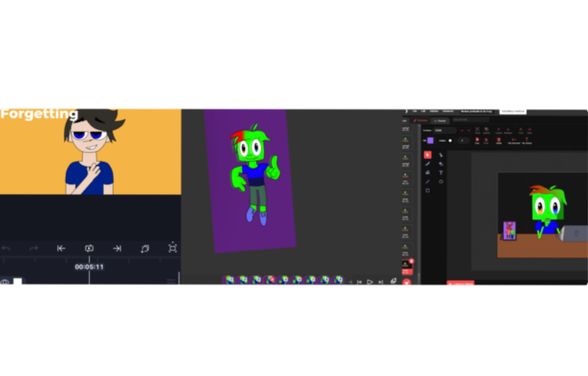The width and height of the screenshot is (588, 376).
Task: Click the Group button in paint editor
Action: tap(477, 130)
